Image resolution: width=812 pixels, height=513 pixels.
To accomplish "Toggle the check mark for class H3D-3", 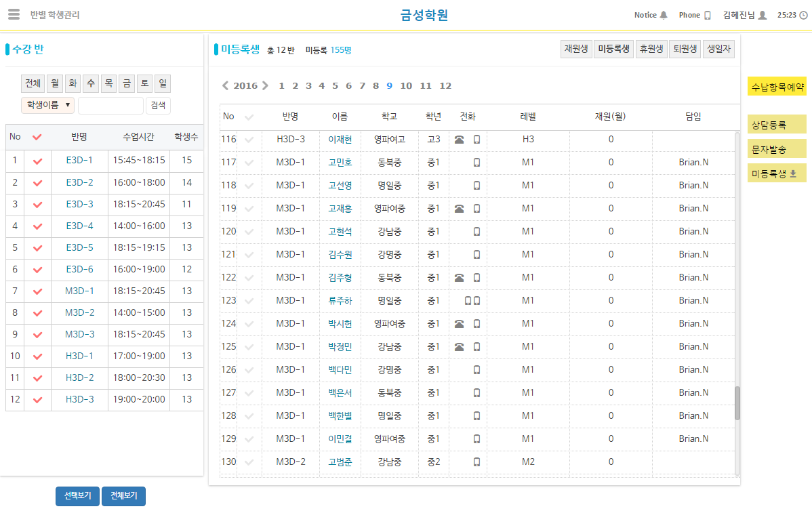I will (x=37, y=400).
